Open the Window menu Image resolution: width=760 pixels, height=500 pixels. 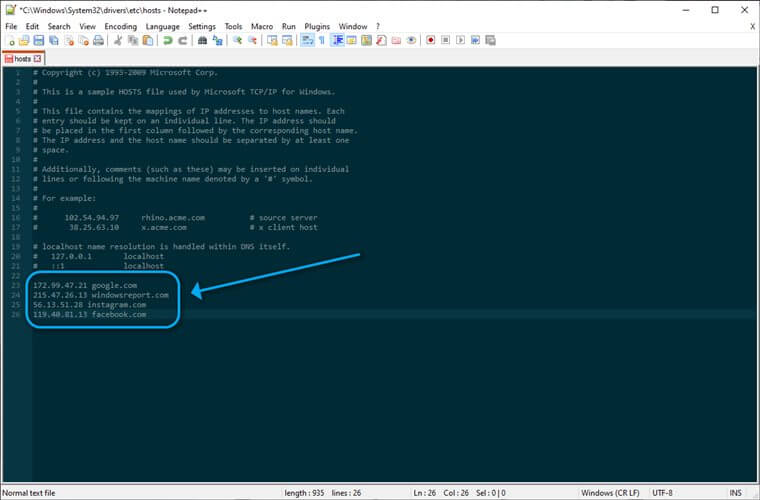point(352,27)
